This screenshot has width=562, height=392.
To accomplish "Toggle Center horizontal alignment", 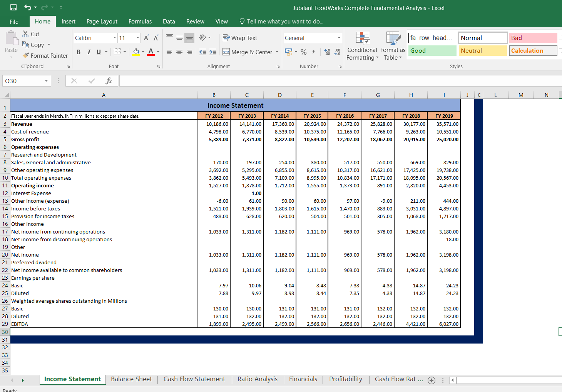I will pos(179,52).
